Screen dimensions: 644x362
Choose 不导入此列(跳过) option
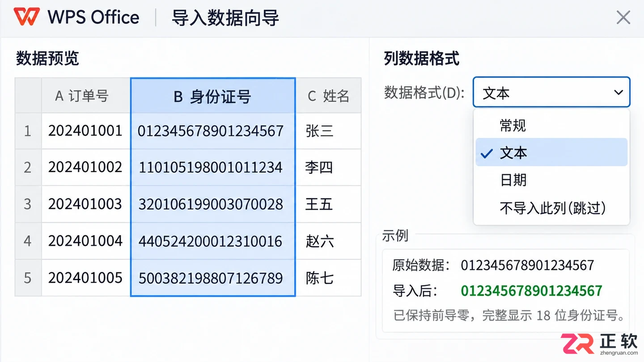point(551,207)
